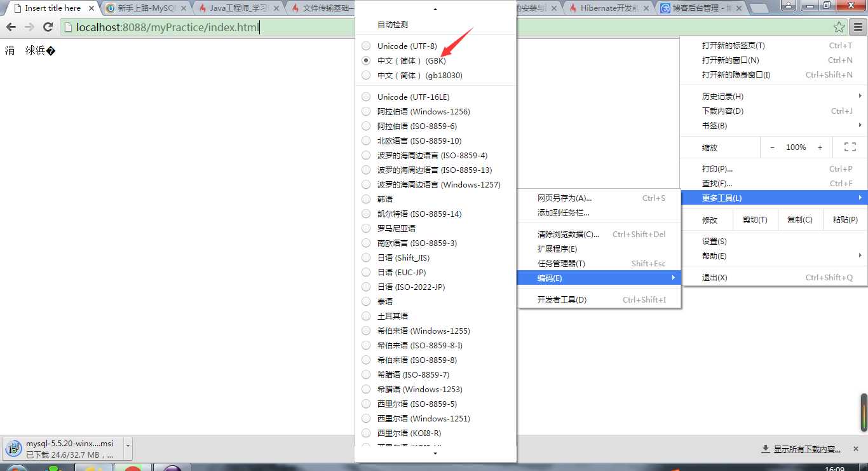The image size is (868, 471).
Task: Open the new tab button
Action: [x=759, y=8]
